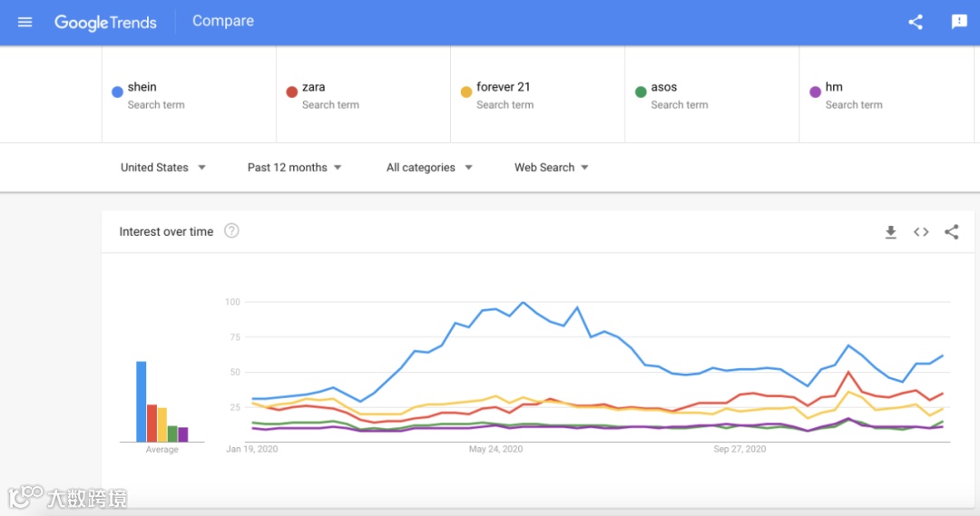Viewport: 980px width, 516px height.
Task: Click the embed code icon
Action: click(x=921, y=232)
